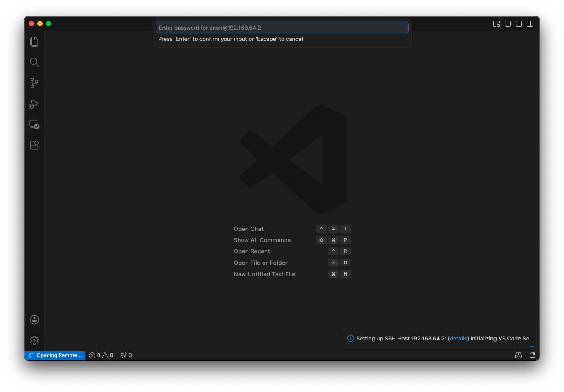Open the Explorer view in activity bar

click(34, 42)
